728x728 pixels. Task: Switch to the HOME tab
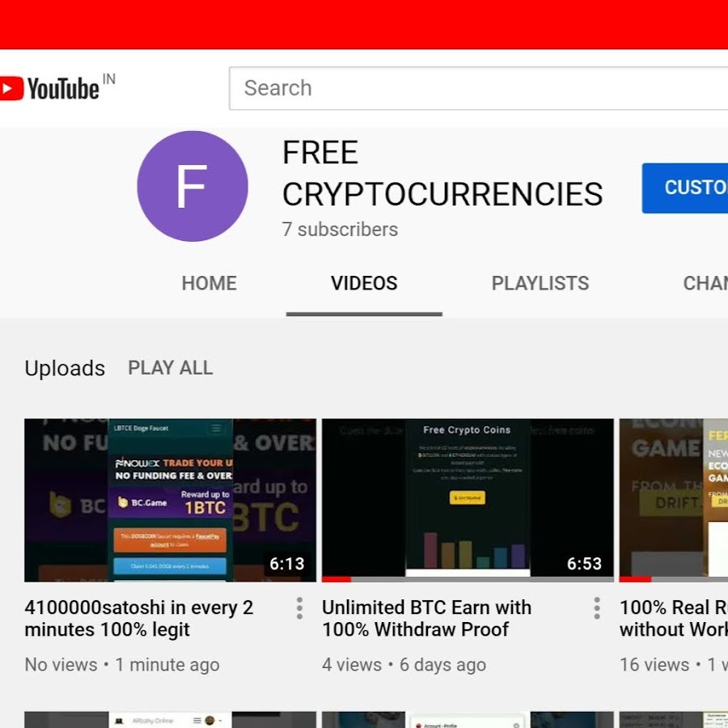point(209,283)
